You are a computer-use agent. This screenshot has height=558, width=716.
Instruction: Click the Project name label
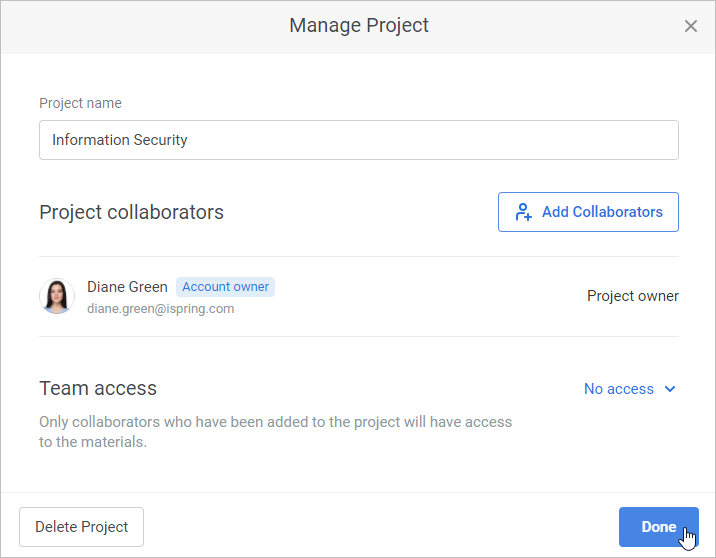80,103
